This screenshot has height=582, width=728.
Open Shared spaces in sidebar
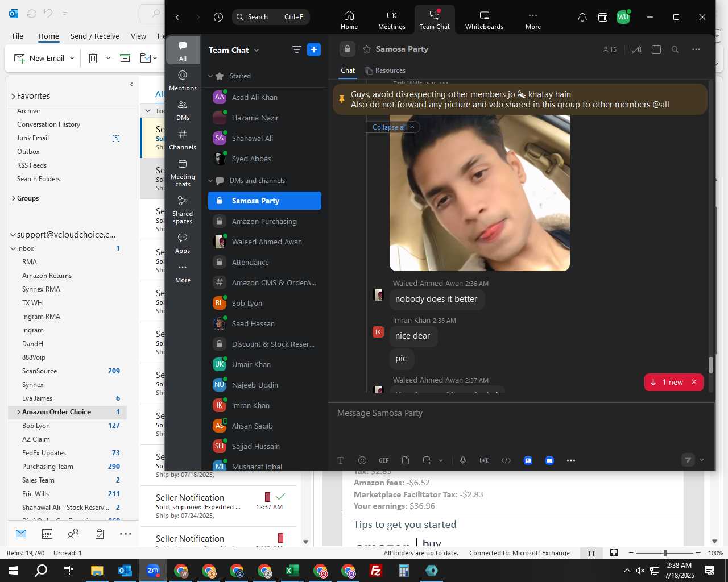point(183,209)
